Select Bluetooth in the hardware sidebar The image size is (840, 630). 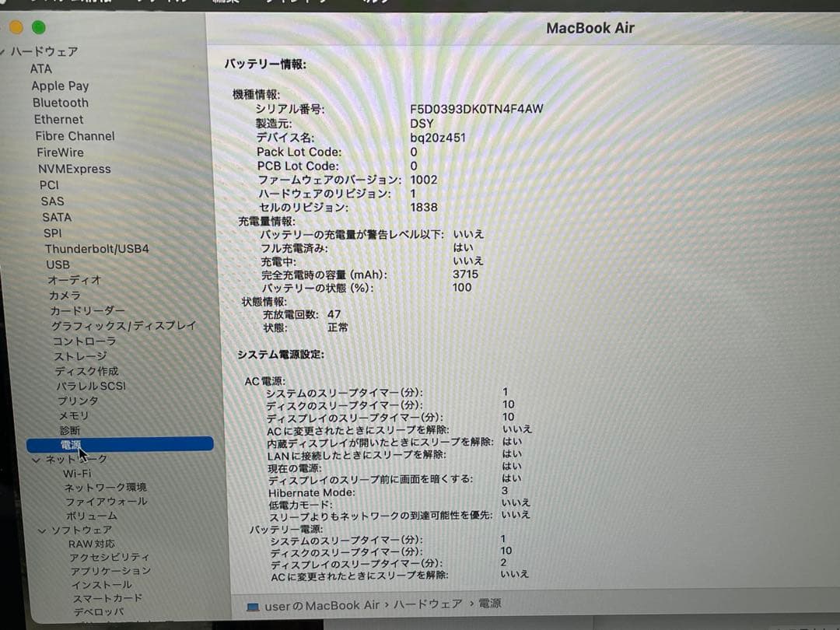[60, 103]
